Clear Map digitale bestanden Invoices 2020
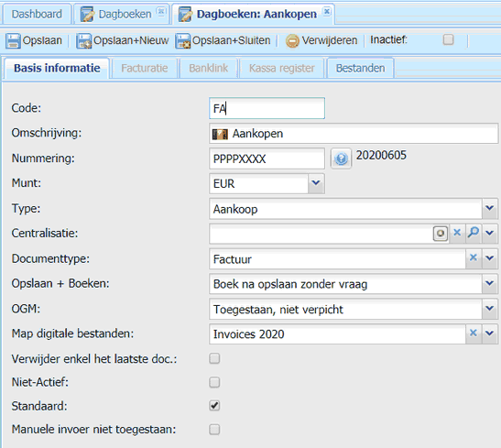 coord(474,333)
